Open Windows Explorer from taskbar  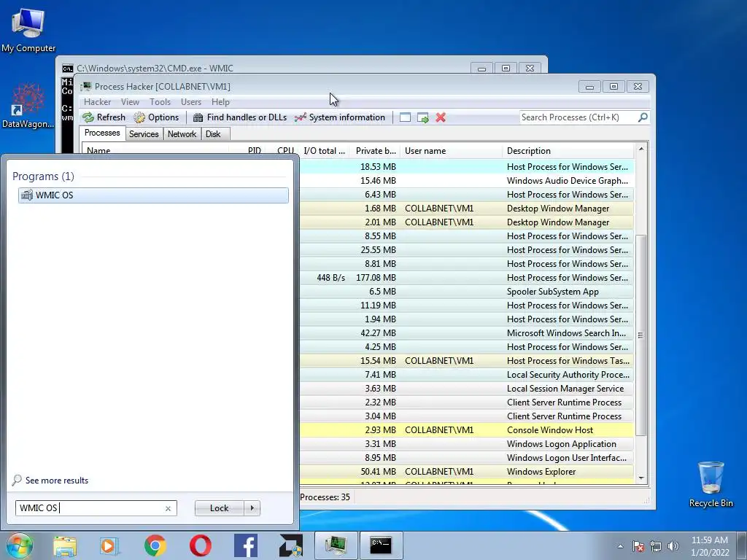tap(65, 545)
